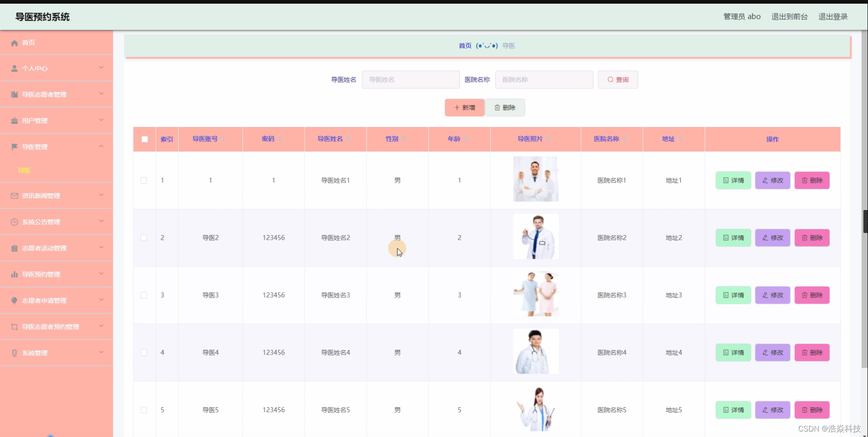Check the checkbox for row 1
The width and height of the screenshot is (868, 437).
(x=144, y=180)
